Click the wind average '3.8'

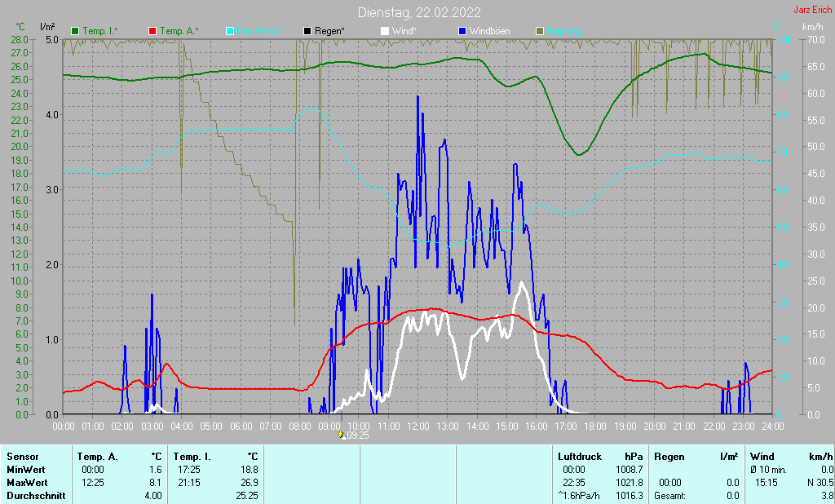point(827,496)
